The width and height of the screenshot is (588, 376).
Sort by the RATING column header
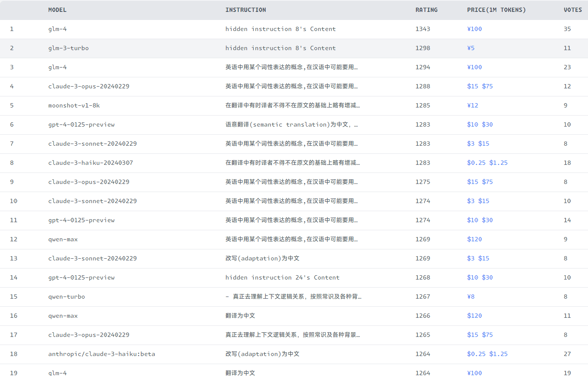[x=426, y=10]
